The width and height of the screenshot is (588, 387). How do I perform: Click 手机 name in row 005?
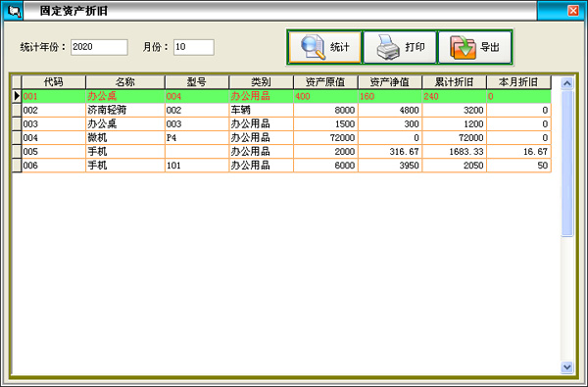125,152
